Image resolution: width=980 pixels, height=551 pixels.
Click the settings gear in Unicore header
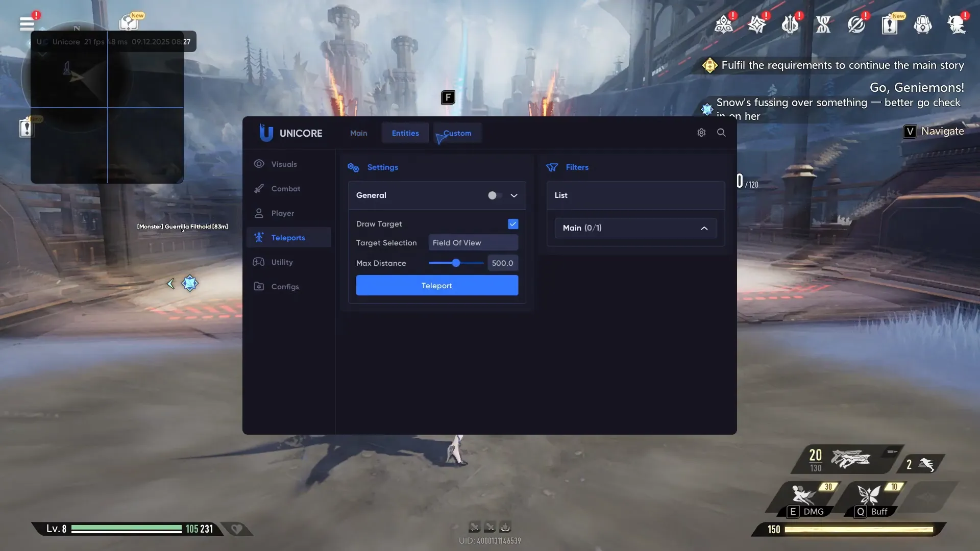click(x=701, y=132)
